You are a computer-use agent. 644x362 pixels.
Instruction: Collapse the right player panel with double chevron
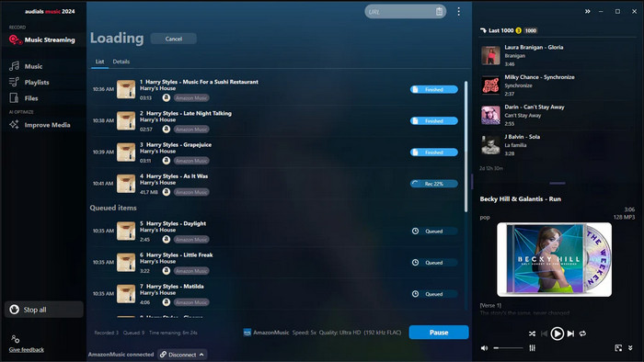[588, 11]
